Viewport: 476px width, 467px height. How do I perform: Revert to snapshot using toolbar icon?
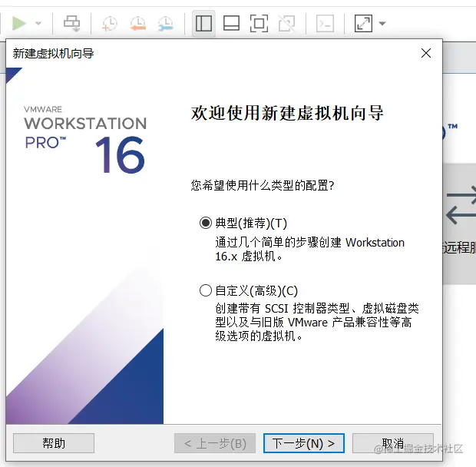(x=138, y=24)
